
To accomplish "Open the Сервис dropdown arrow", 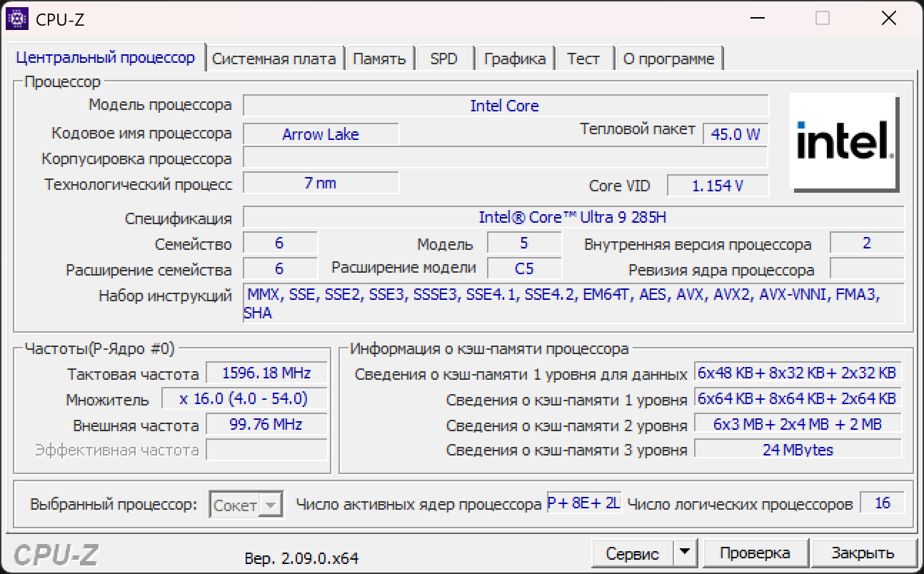I will point(685,553).
